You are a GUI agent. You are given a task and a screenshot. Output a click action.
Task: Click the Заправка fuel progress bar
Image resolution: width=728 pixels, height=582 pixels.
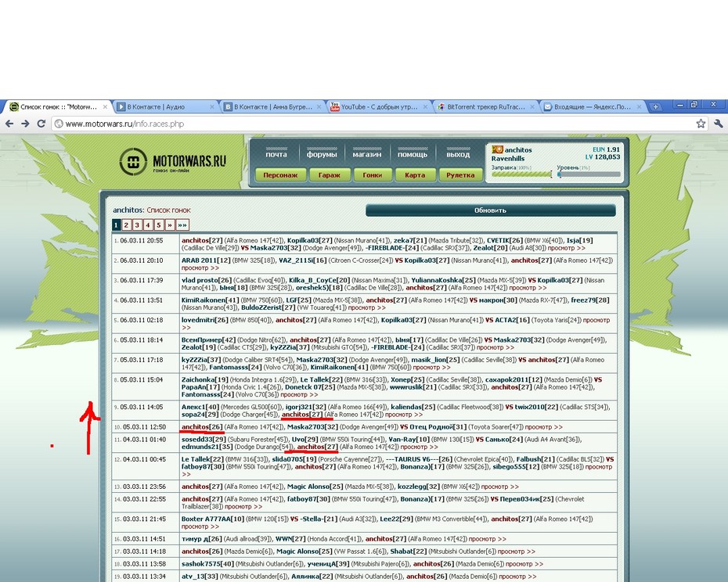(522, 174)
